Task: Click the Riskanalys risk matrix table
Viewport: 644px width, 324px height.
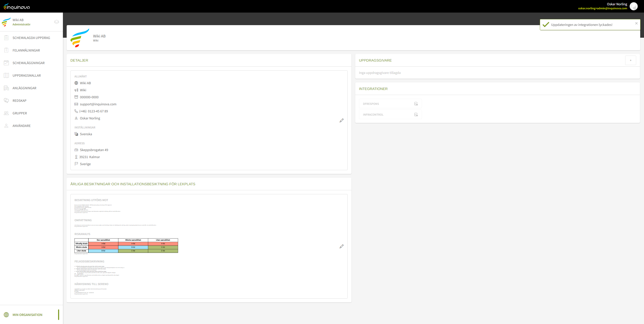Action: (x=126, y=246)
